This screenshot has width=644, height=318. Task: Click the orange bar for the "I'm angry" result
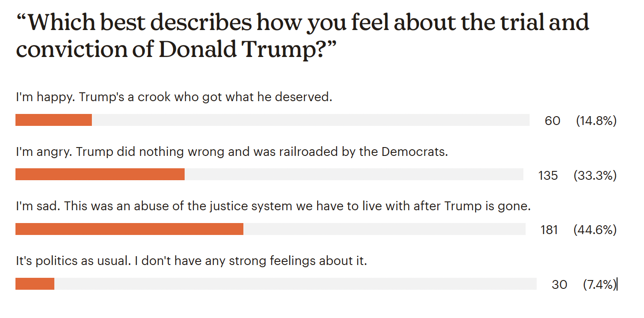[x=100, y=174]
